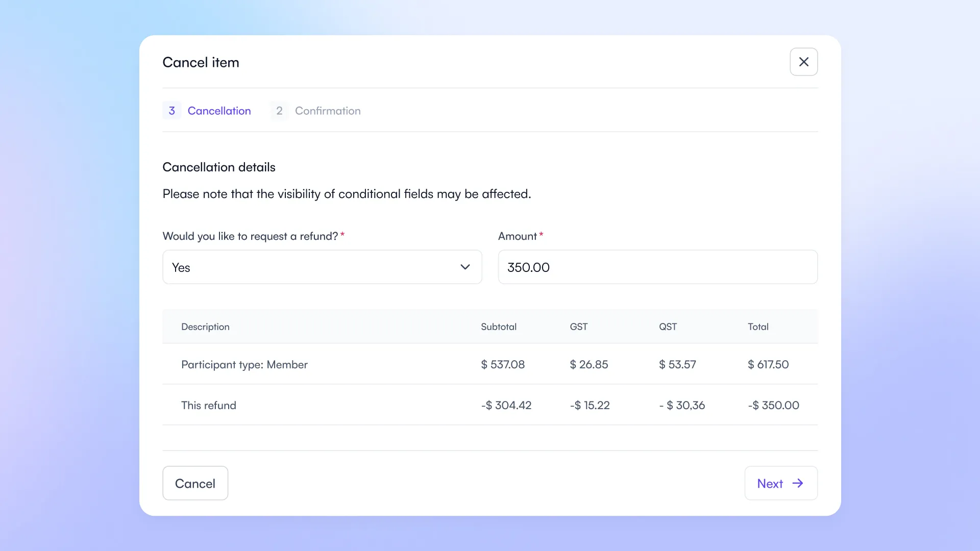Click the Cancel item dialog title
Screen dimensions: 980x551
click(x=201, y=62)
